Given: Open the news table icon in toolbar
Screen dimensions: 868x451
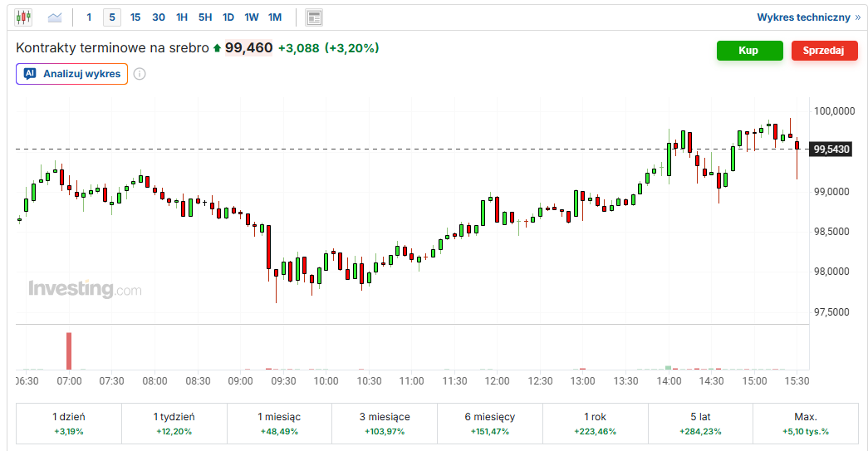Looking at the screenshot, I should (x=314, y=17).
